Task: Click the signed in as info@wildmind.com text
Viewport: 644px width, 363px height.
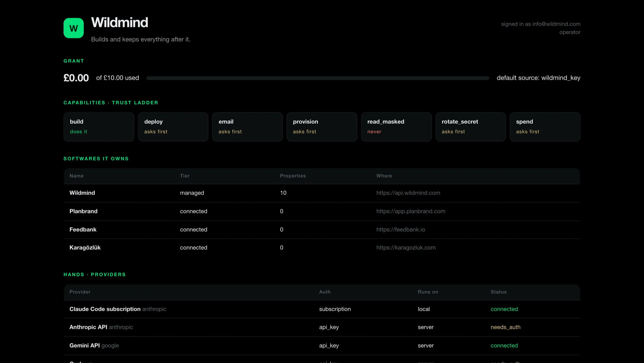Action: [x=541, y=24]
